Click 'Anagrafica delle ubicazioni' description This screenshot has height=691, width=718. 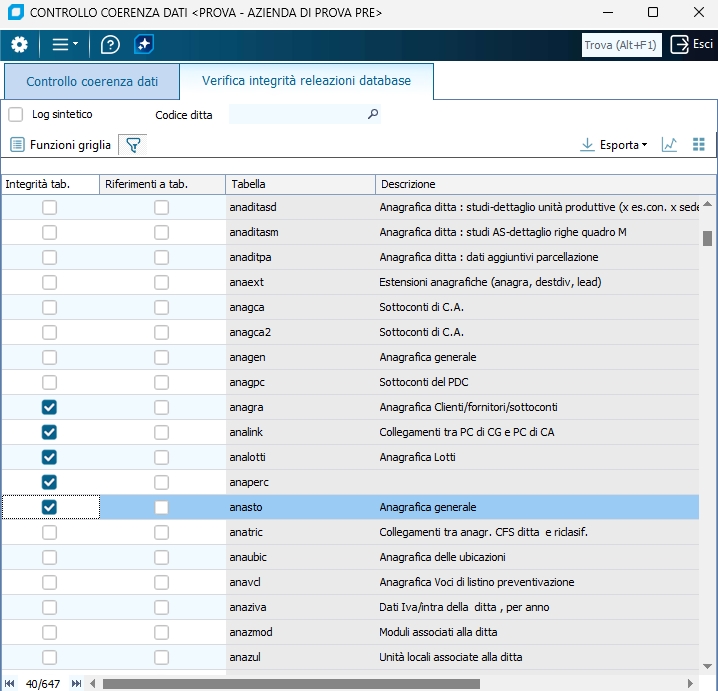tap(442, 557)
